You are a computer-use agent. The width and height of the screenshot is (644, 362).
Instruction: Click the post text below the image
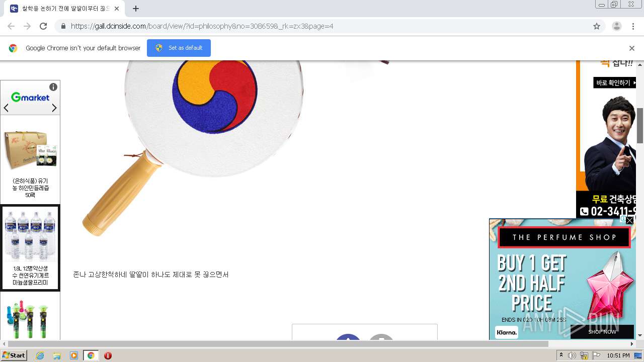pyautogui.click(x=151, y=275)
